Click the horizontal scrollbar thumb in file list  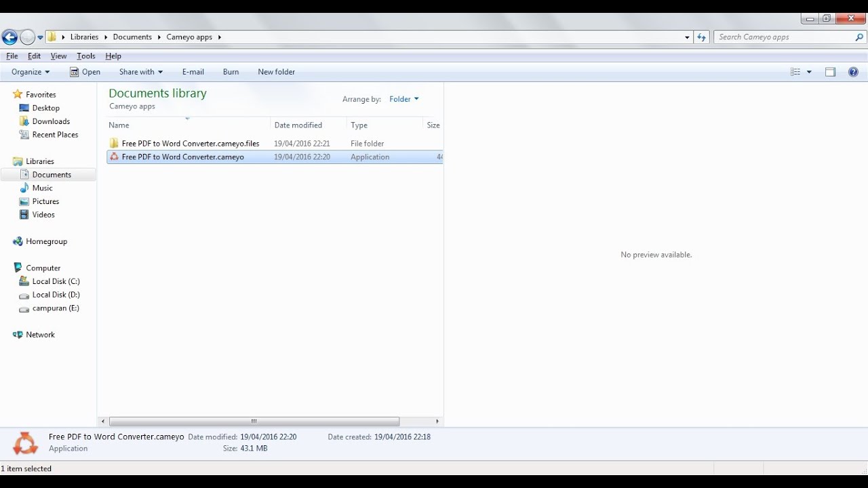point(254,421)
